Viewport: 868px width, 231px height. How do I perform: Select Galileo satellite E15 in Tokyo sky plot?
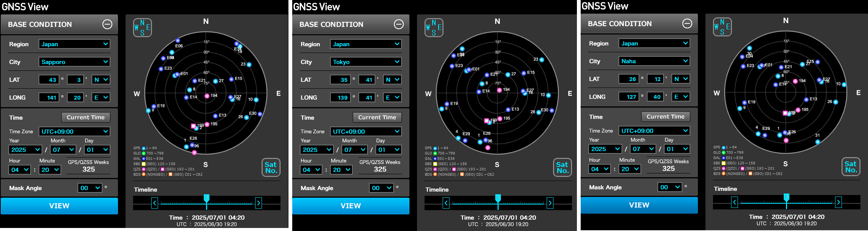(524, 73)
